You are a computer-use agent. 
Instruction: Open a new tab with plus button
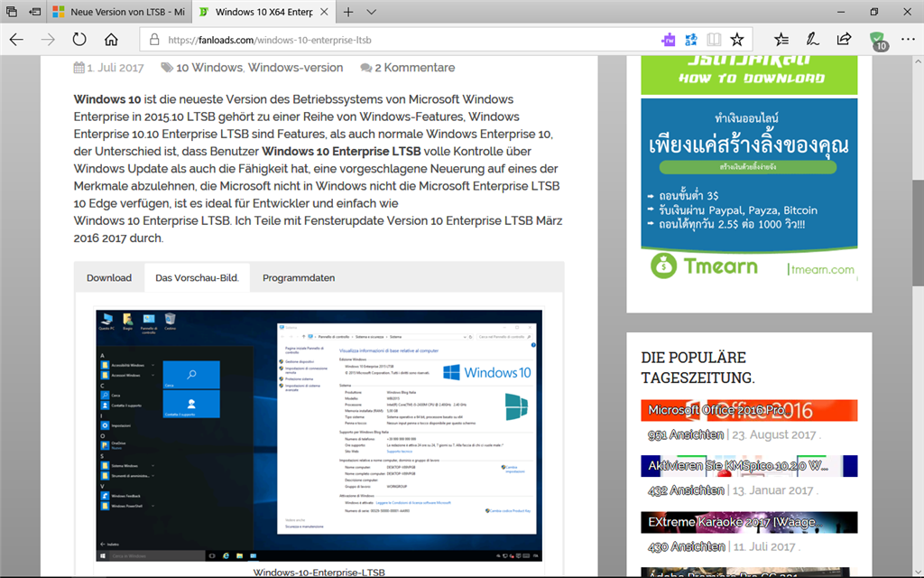pyautogui.click(x=348, y=12)
